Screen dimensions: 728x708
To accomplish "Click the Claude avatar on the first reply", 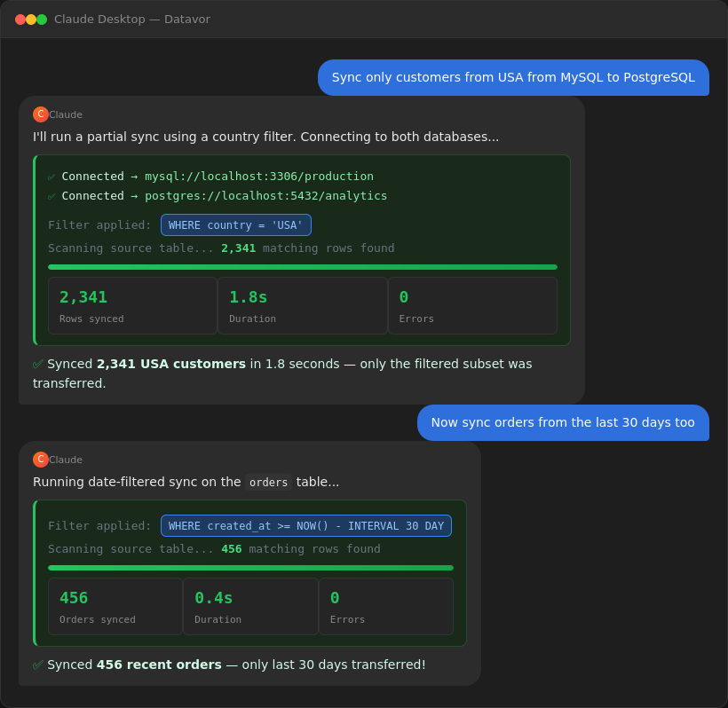I will pyautogui.click(x=39, y=114).
